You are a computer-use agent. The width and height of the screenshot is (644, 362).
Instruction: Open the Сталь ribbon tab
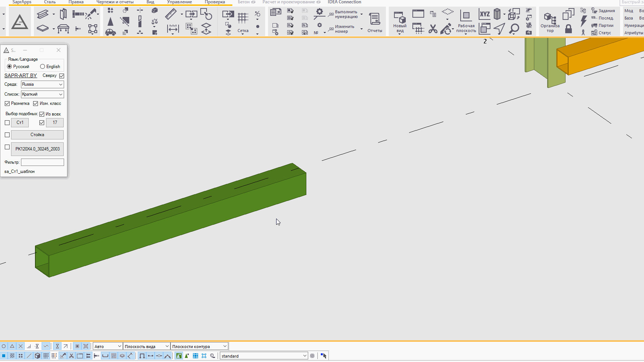50,2
